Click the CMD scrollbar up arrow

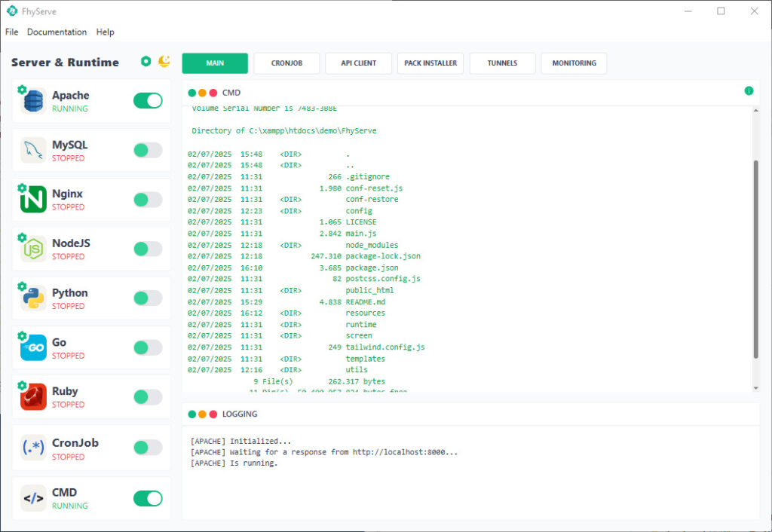(x=755, y=111)
